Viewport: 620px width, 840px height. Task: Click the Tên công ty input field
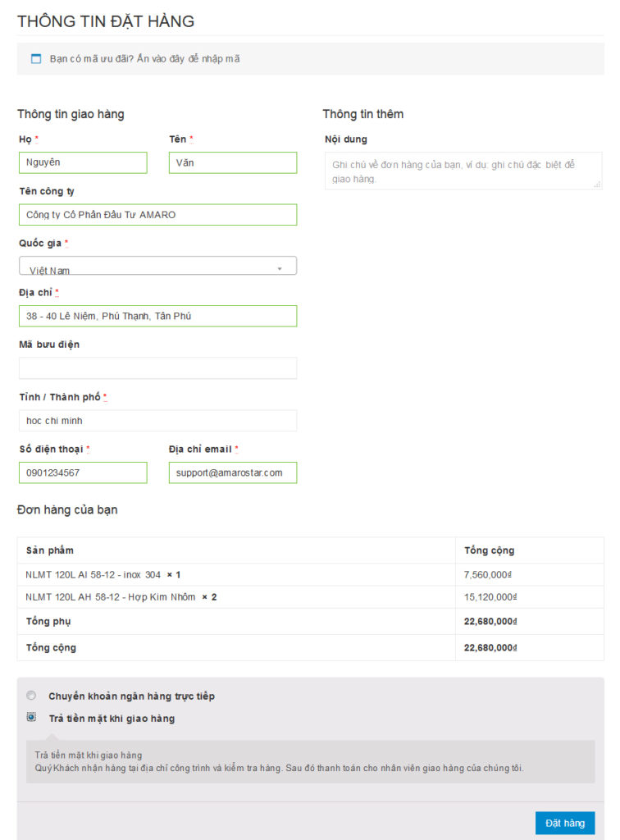[158, 215]
